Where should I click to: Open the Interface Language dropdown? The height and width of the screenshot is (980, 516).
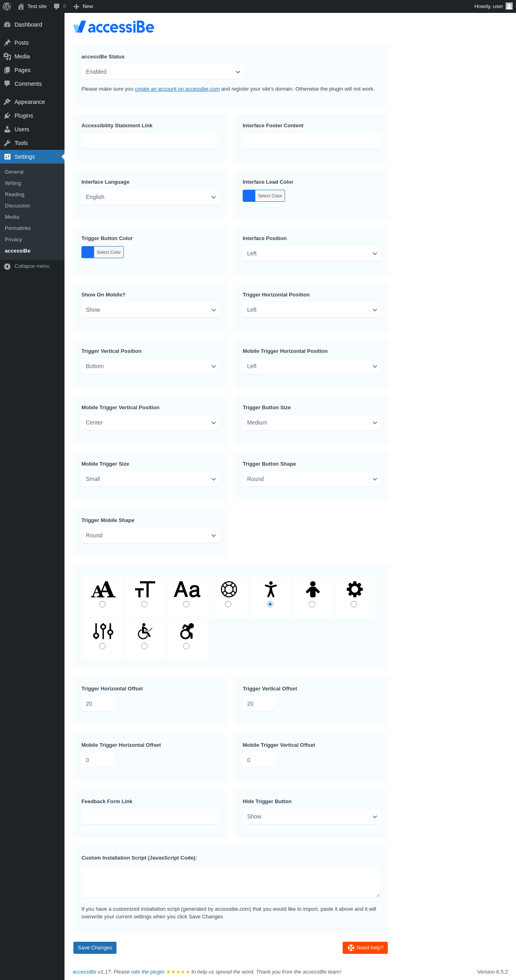150,197
